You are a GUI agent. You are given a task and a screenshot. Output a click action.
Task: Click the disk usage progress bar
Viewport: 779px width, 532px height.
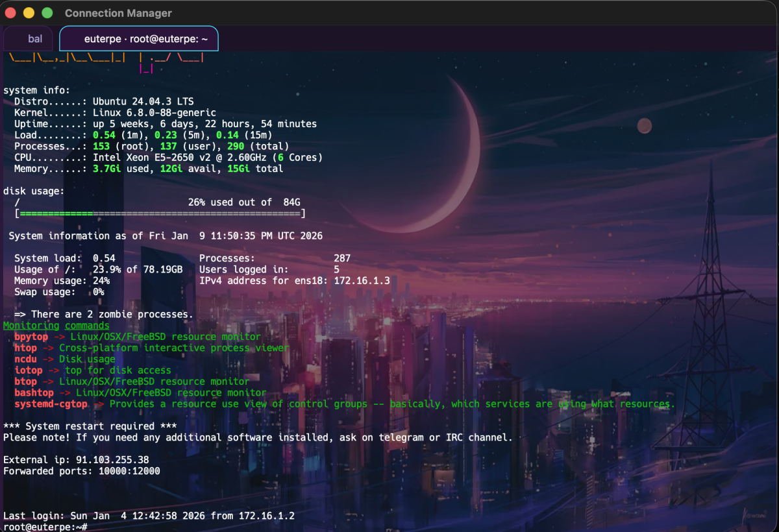click(160, 213)
